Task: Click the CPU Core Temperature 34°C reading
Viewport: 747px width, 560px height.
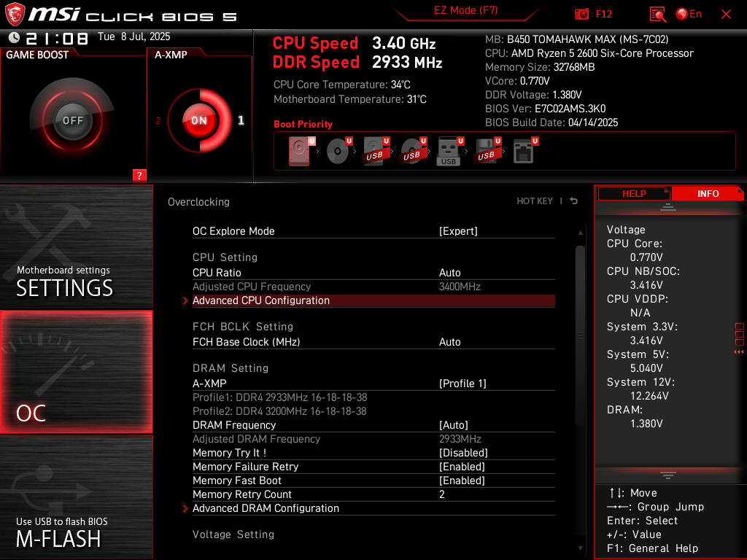Action: [341, 85]
